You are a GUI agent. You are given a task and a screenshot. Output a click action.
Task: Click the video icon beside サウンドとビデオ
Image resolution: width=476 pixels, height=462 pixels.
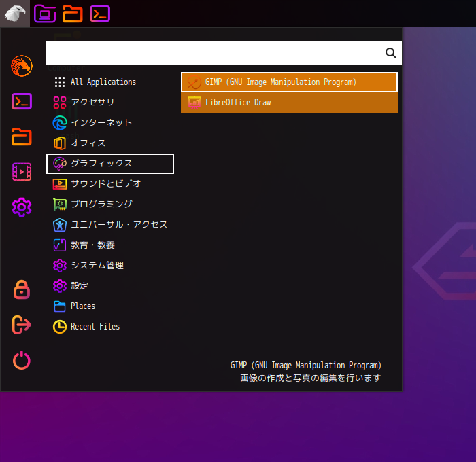(60, 184)
